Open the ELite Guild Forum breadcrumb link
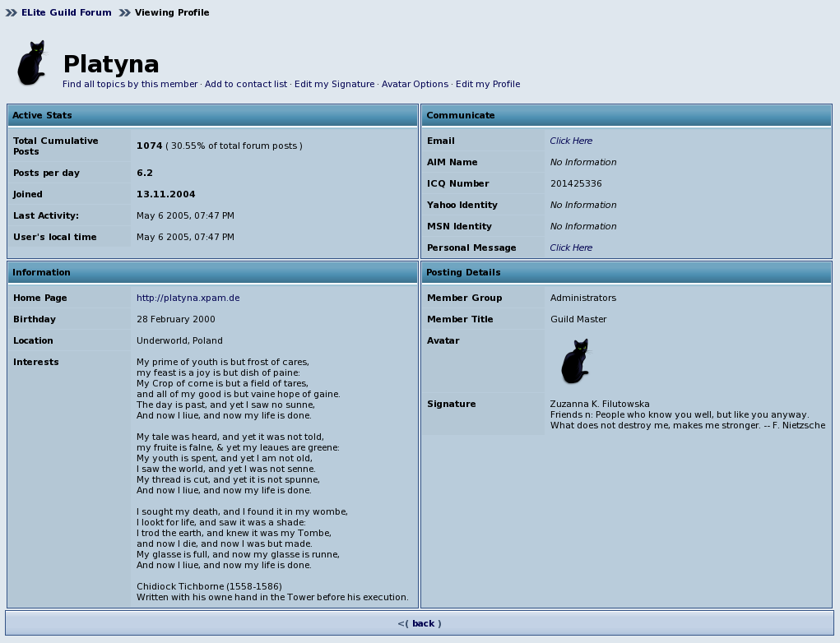 (x=67, y=12)
